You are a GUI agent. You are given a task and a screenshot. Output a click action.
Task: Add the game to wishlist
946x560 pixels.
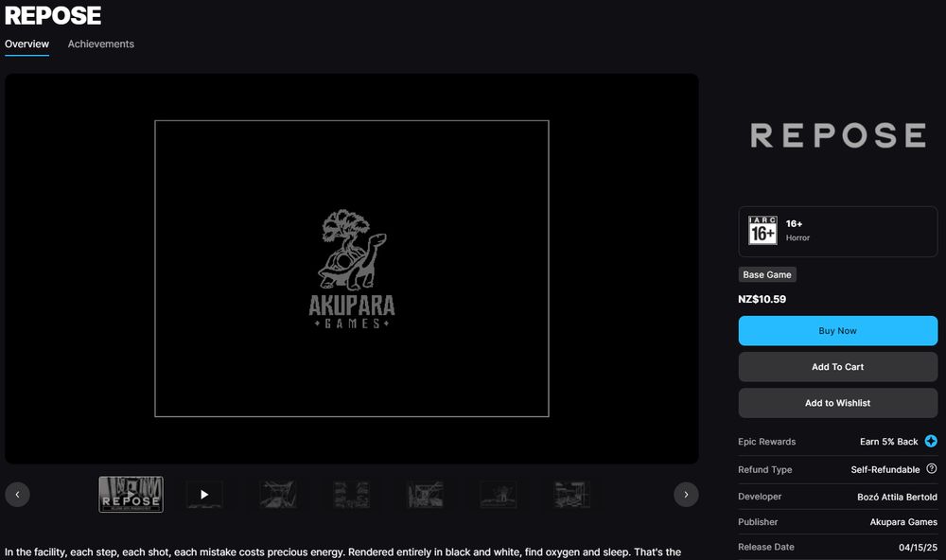[x=837, y=403]
